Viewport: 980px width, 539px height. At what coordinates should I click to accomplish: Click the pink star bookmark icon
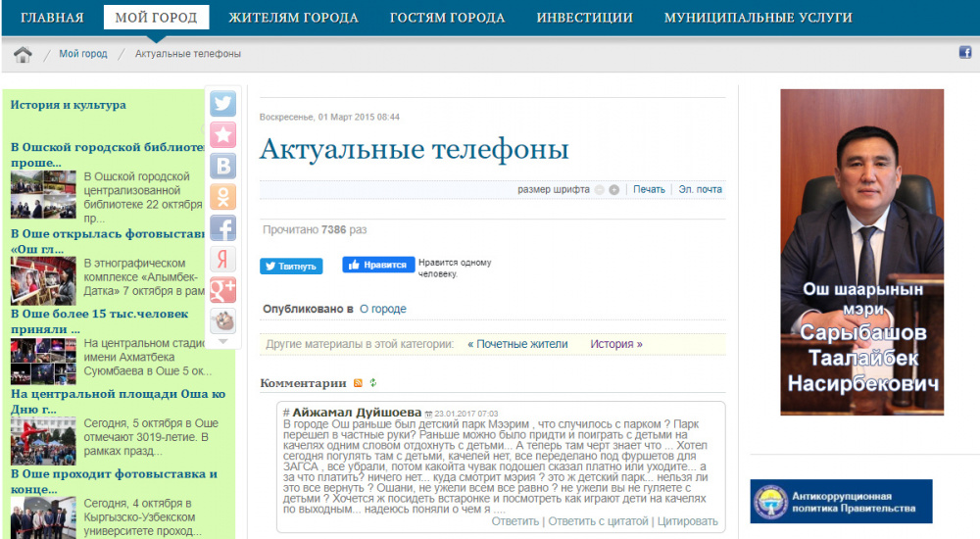[x=222, y=135]
